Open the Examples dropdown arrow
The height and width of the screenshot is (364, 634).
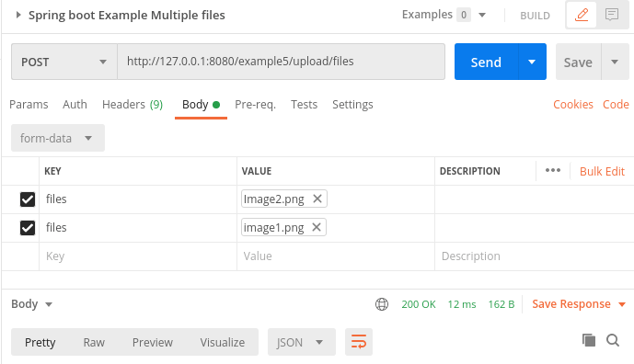pos(482,16)
